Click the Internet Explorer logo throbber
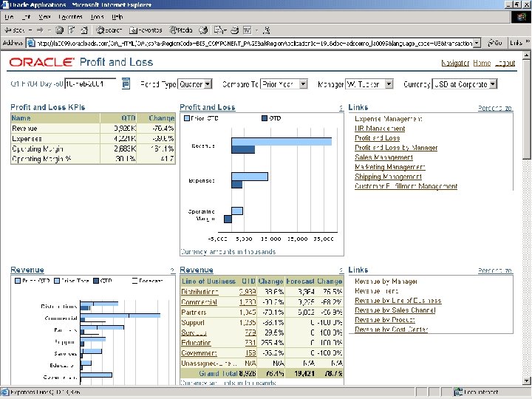 click(x=521, y=17)
